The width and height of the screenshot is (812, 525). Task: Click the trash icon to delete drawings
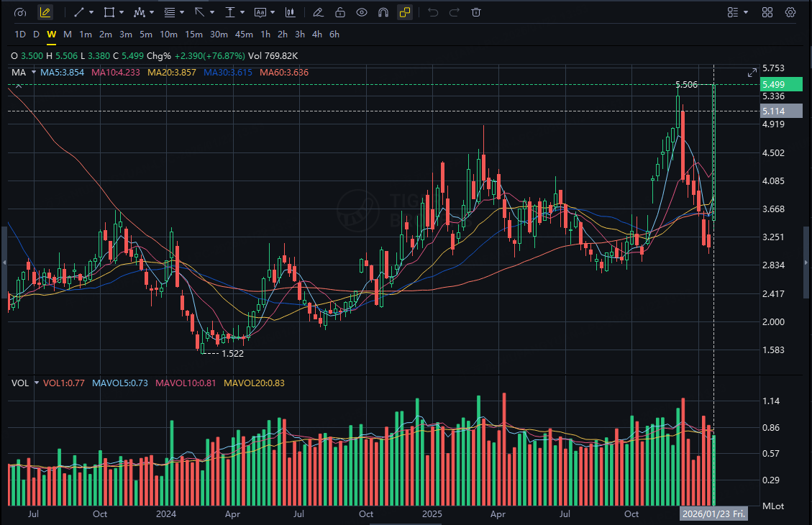coord(475,12)
